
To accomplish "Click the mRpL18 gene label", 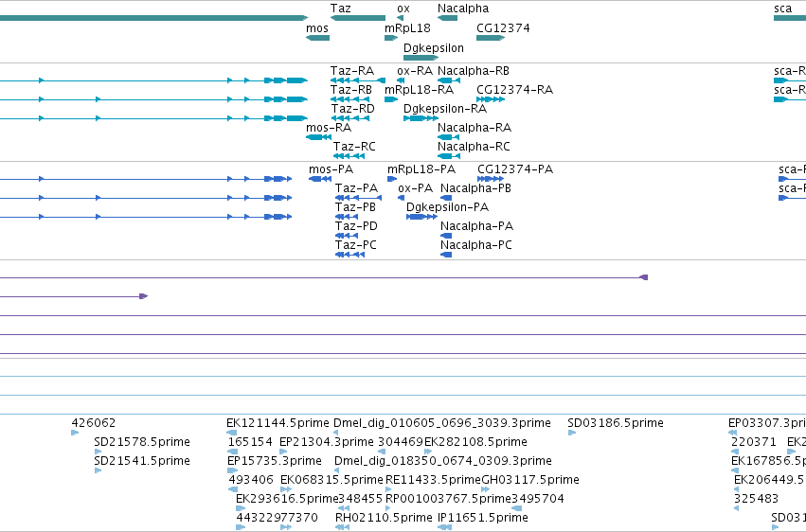I will [407, 28].
